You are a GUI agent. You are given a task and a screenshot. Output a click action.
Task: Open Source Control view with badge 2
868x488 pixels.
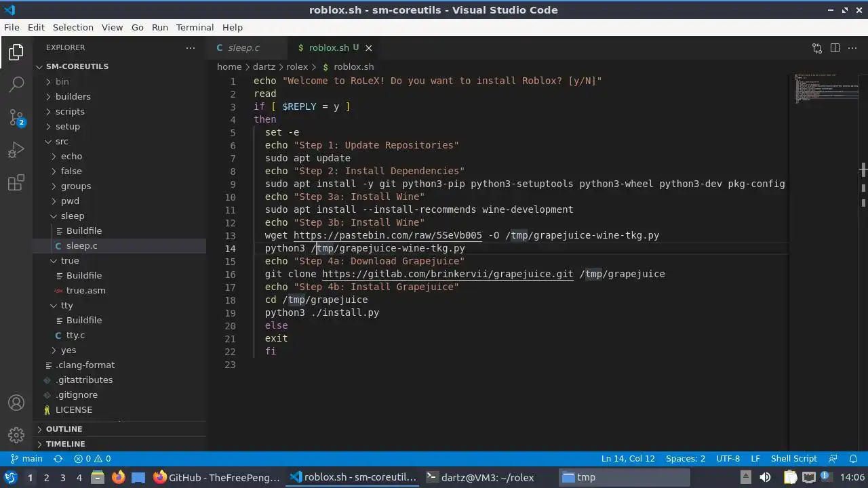16,117
